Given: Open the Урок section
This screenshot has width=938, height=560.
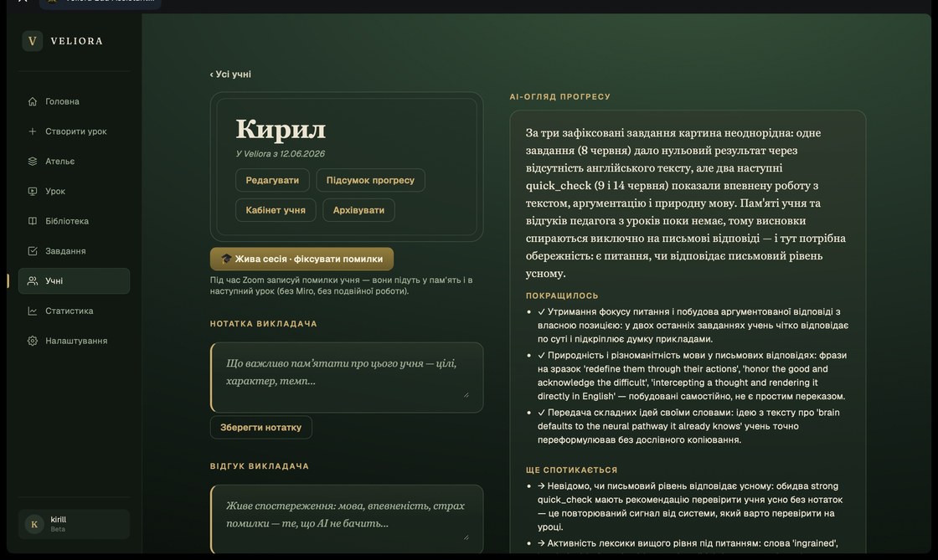Looking at the screenshot, I should (74, 191).
